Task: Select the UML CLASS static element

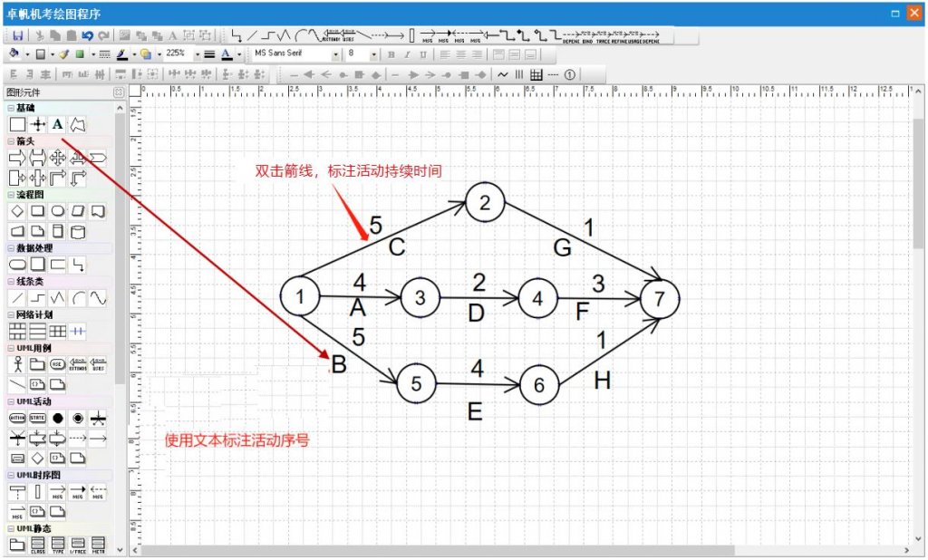Action: (x=38, y=544)
